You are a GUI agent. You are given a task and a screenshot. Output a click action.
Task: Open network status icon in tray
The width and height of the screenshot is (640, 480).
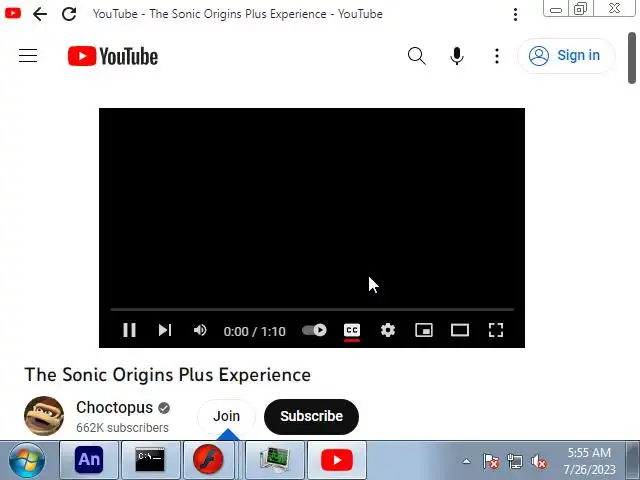[515, 462]
